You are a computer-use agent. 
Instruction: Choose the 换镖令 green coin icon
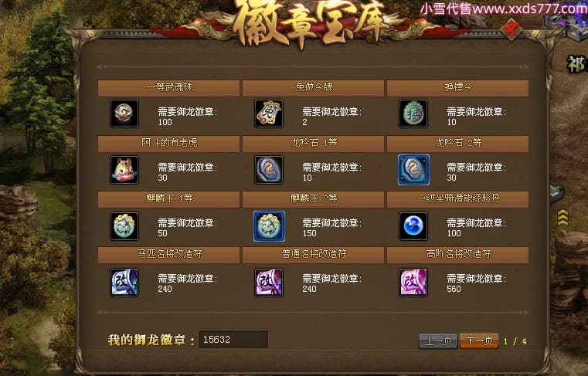pyautogui.click(x=413, y=113)
